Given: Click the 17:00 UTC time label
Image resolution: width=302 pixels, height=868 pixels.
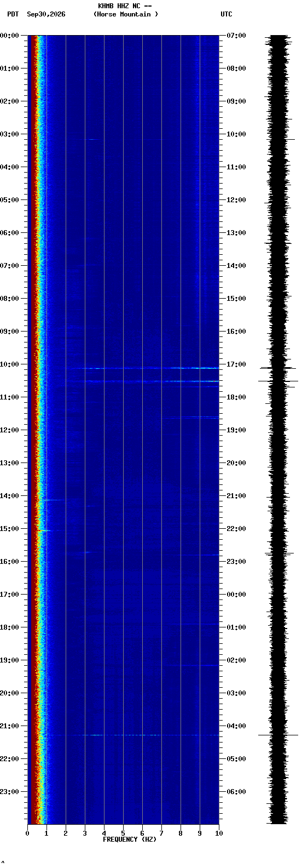Looking at the screenshot, I should [x=236, y=364].
